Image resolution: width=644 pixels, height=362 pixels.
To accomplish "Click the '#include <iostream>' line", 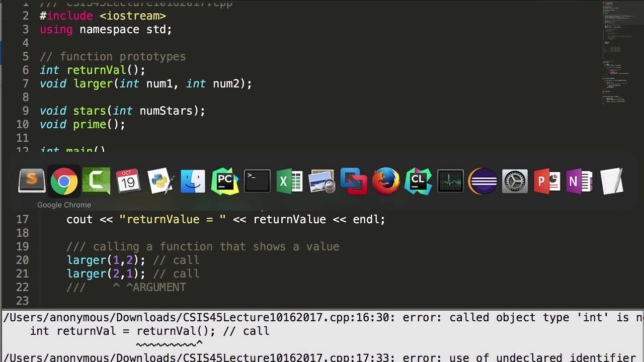I will tap(103, 16).
